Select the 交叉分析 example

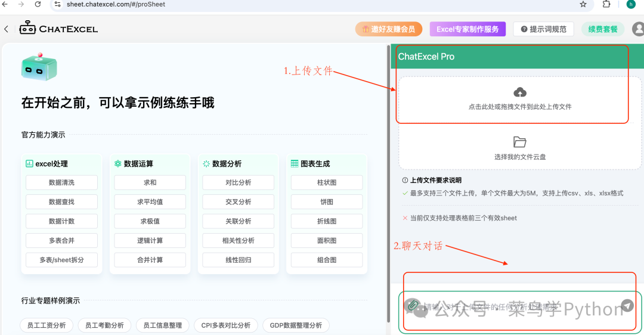click(238, 202)
